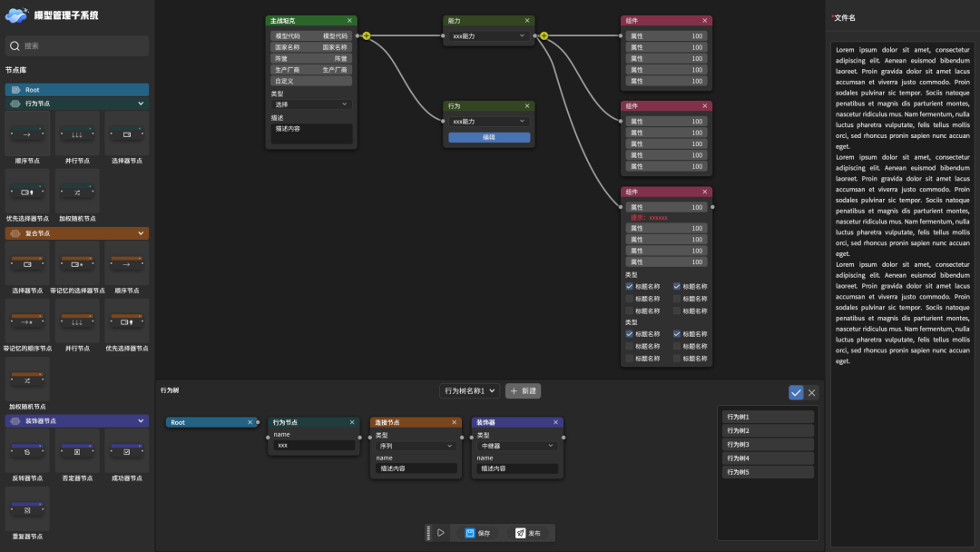The height and width of the screenshot is (552, 980).
Task: Pick 优先选择器节点 icon under 行为节点
Action: click(27, 192)
